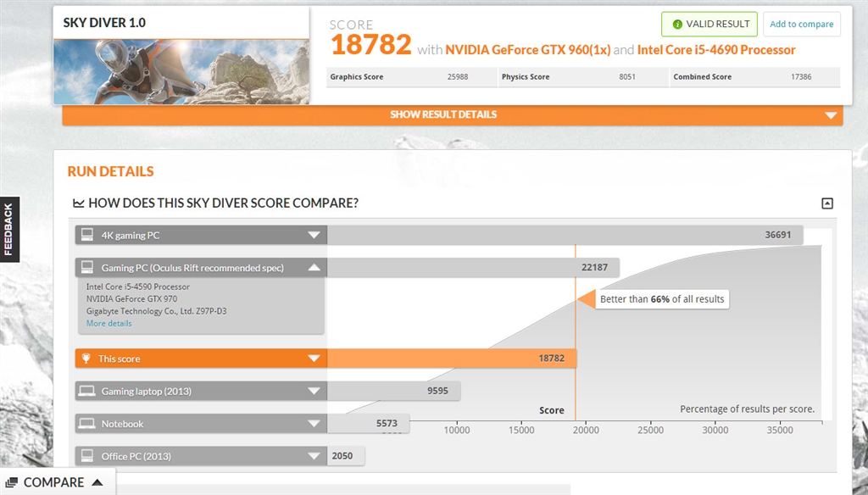This screenshot has height=495, width=868.
Task: Click the Physics Score value 8051
Action: 626,77
